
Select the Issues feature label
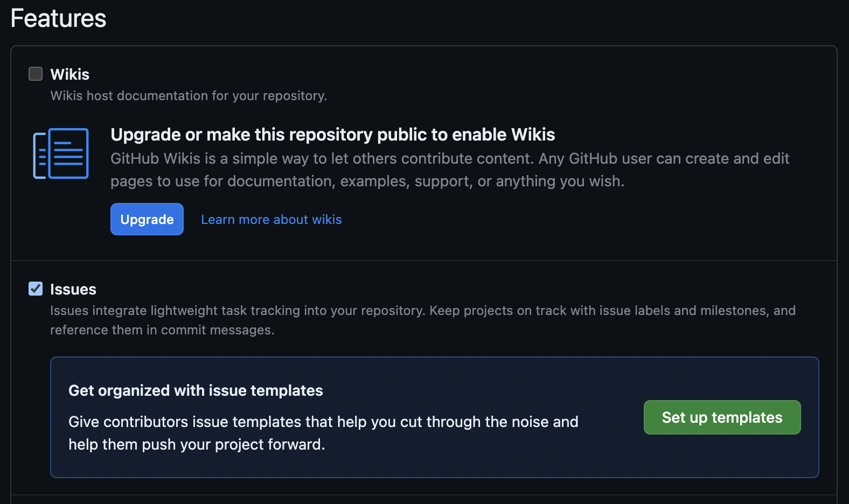(x=73, y=289)
